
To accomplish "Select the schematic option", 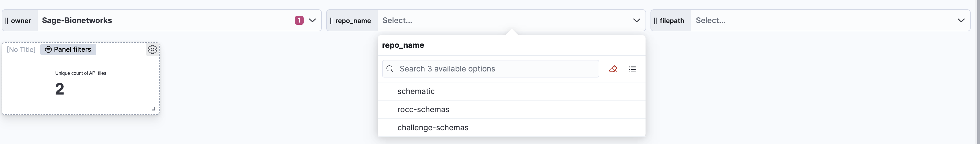I will coord(416,91).
